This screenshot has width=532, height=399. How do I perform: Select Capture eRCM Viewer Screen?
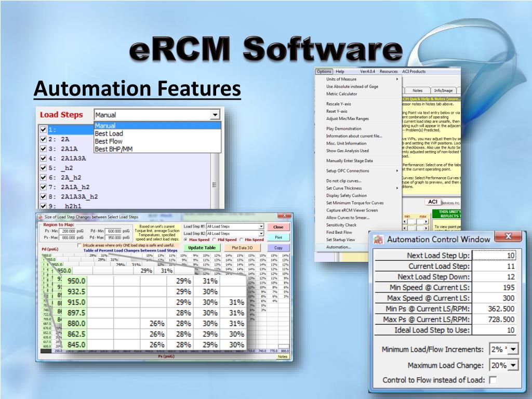tap(358, 210)
